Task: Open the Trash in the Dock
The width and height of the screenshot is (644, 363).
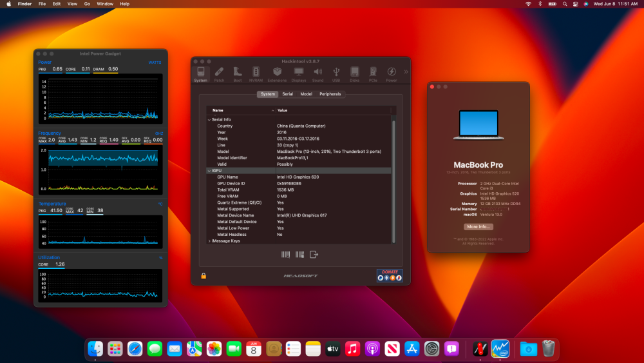Action: (548, 349)
